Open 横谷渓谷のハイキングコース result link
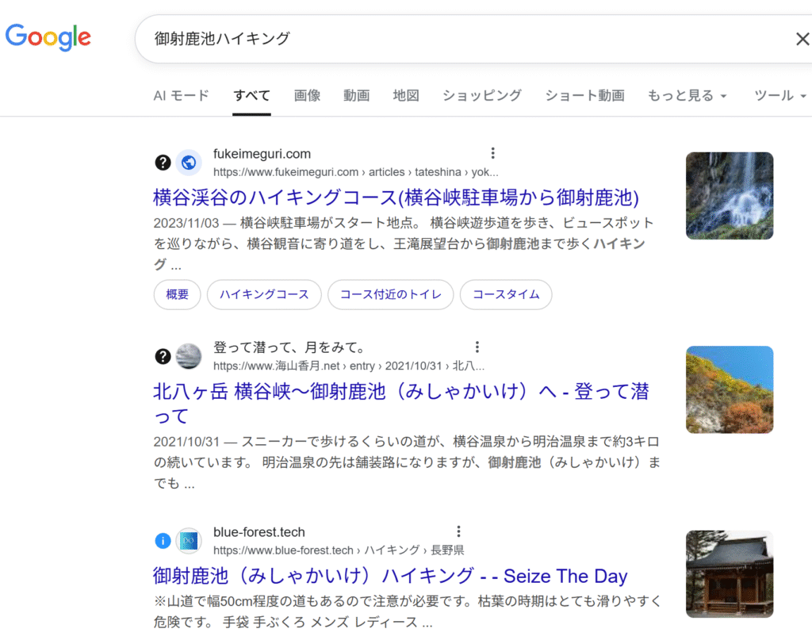 (x=396, y=197)
